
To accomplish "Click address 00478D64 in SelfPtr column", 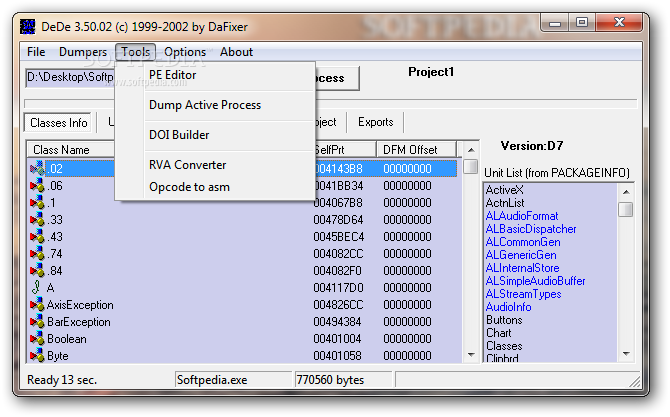I will tap(338, 220).
